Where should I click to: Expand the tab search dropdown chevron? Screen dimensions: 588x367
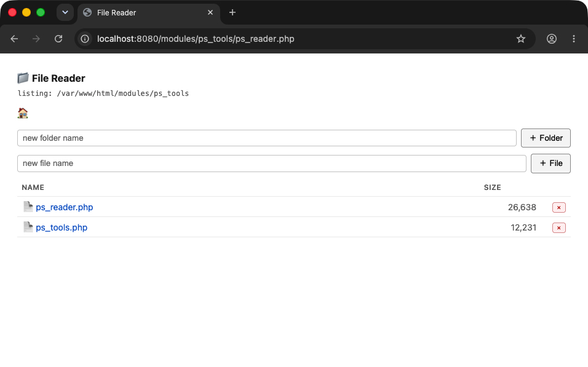[65, 12]
